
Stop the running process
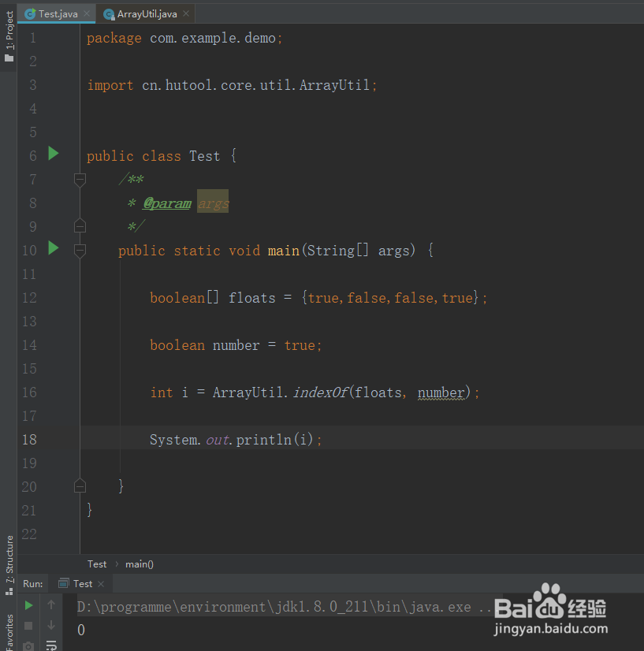coord(28,626)
